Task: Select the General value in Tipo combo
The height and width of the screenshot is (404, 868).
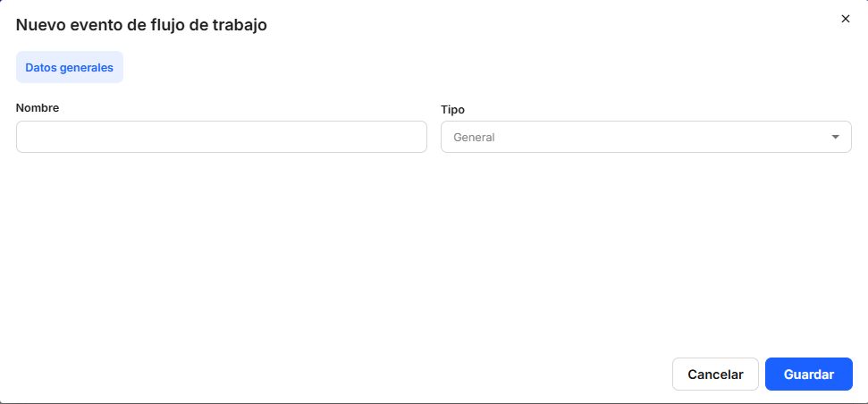Action: coord(475,138)
